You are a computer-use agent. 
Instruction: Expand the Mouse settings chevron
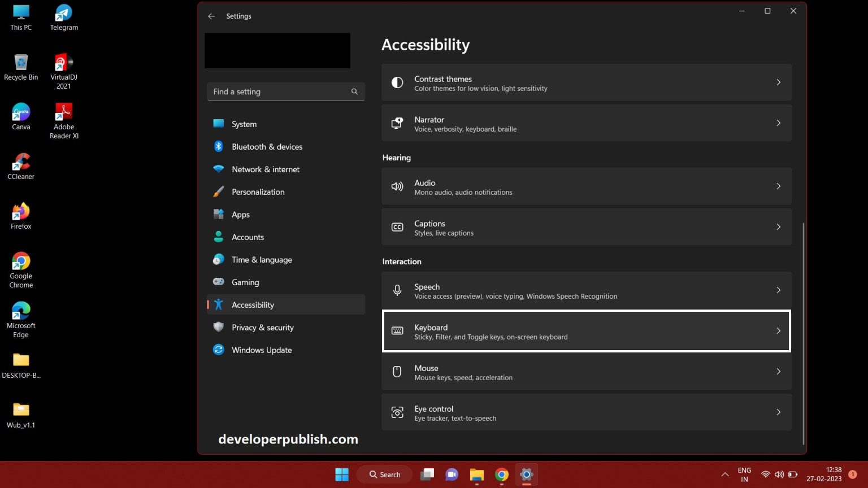[x=778, y=372]
